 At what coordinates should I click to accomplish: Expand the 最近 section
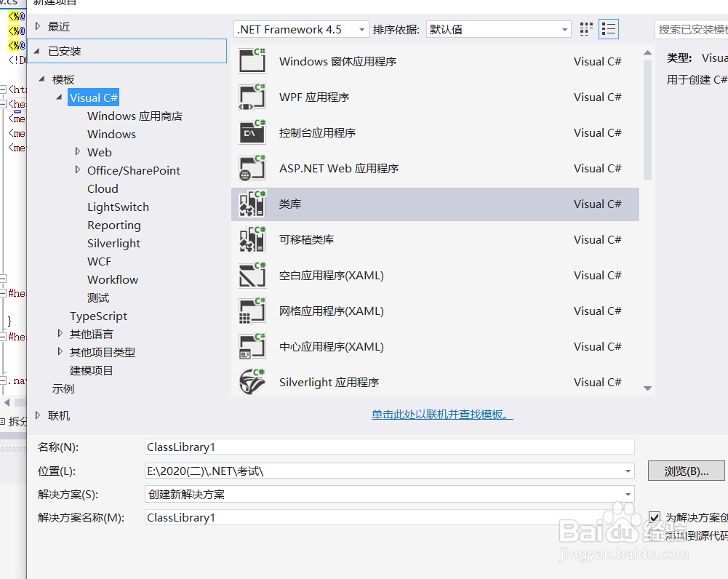(x=38, y=26)
